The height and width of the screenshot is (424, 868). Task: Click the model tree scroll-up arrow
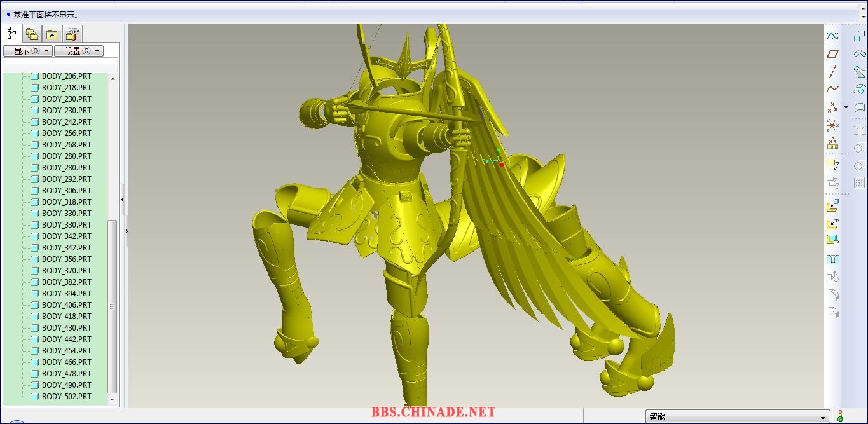coord(113,78)
